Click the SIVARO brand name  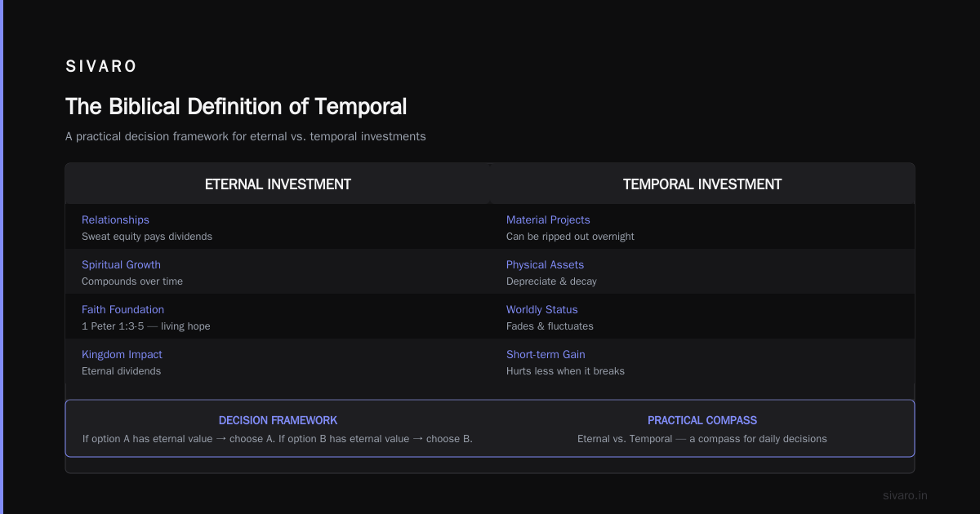101,67
